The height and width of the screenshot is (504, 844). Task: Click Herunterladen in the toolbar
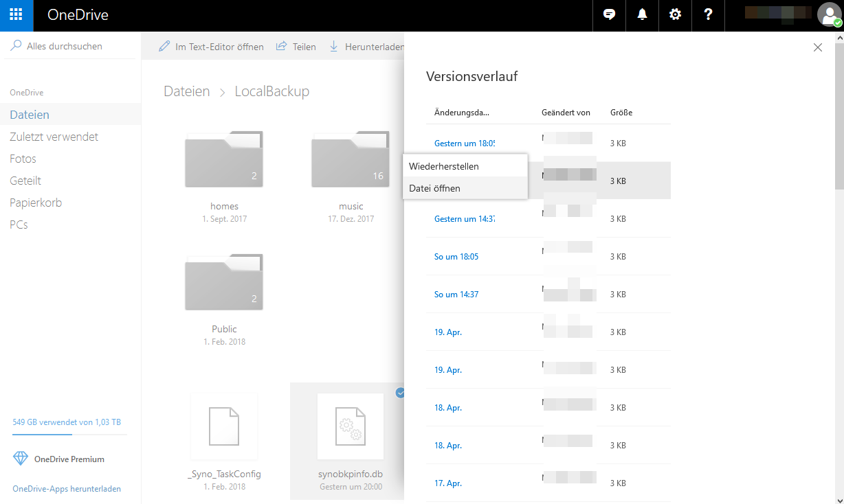click(x=367, y=47)
